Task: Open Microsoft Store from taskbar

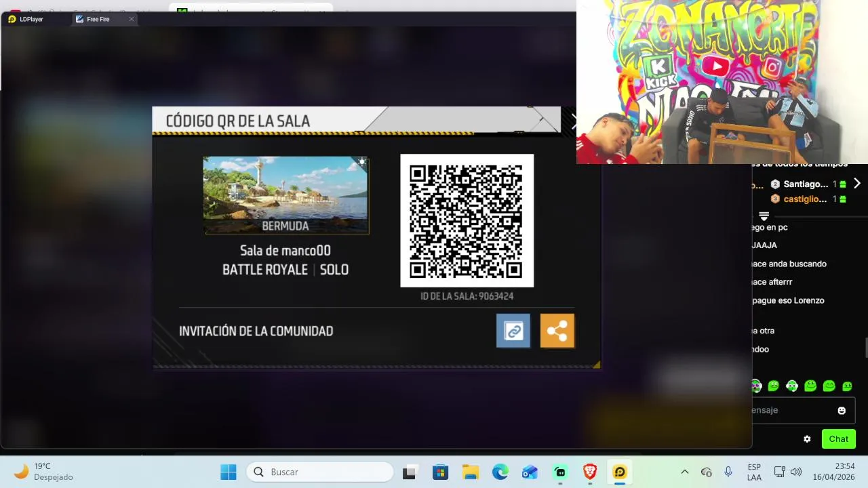Action: tap(440, 472)
